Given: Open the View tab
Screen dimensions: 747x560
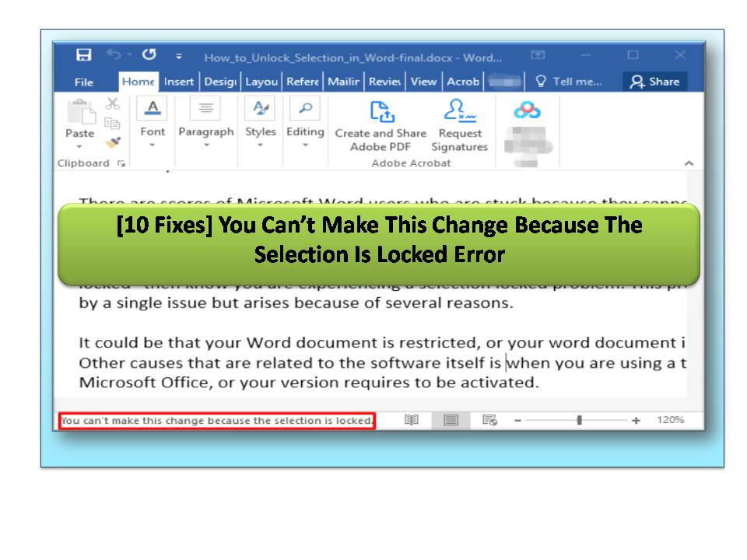Looking at the screenshot, I should 423,82.
